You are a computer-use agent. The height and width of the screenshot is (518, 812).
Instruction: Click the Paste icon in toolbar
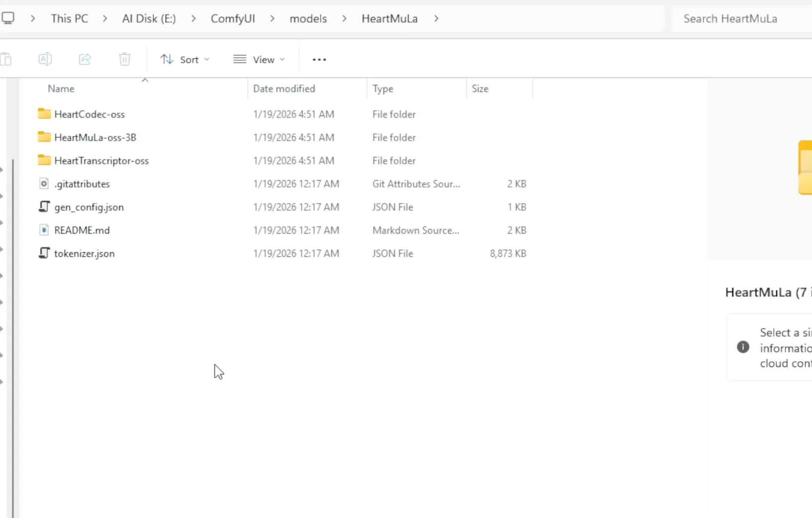(6, 59)
